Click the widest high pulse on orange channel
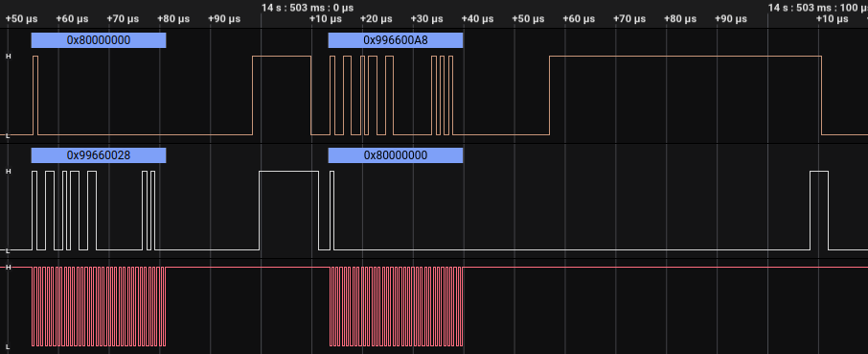 (x=685, y=95)
